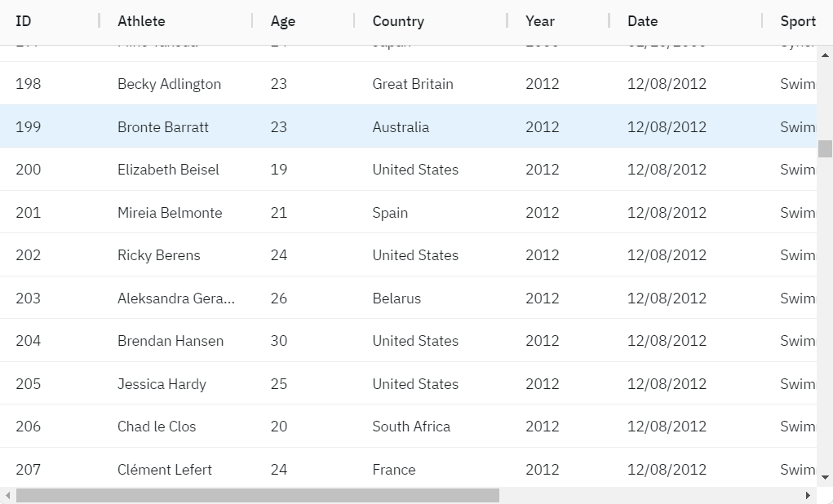Click the ID column header
The height and width of the screenshot is (504, 833).
(24, 21)
